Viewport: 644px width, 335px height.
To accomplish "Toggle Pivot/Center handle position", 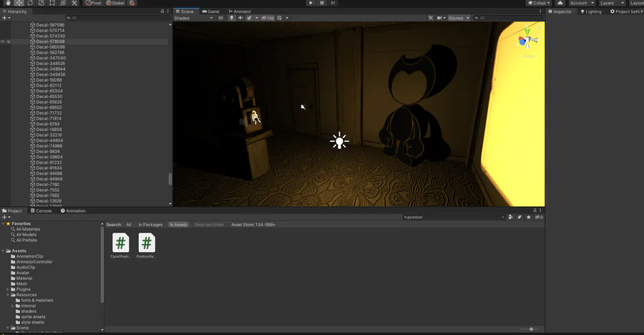I will 93,3.
